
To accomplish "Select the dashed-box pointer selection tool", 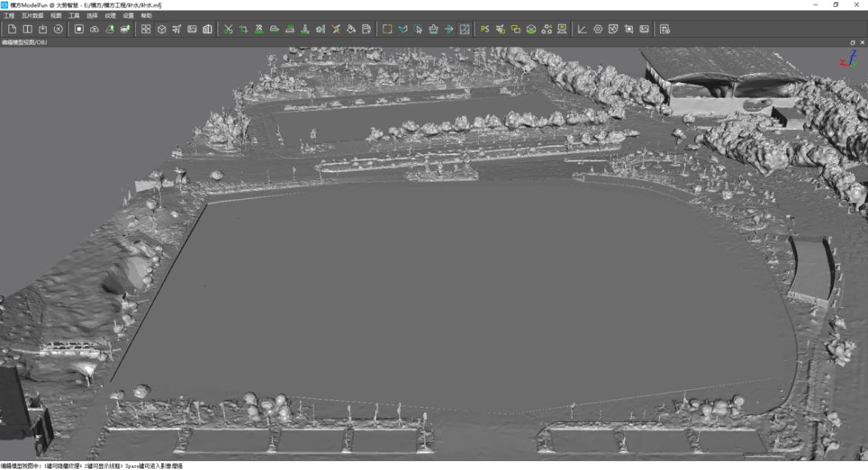I will [418, 29].
